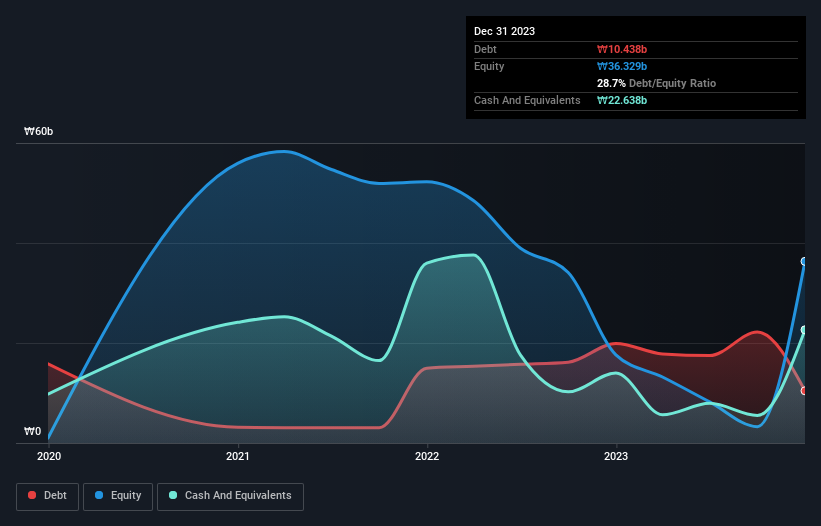Select the Debt endpoint marker on chart
821x526 pixels.
(x=804, y=391)
